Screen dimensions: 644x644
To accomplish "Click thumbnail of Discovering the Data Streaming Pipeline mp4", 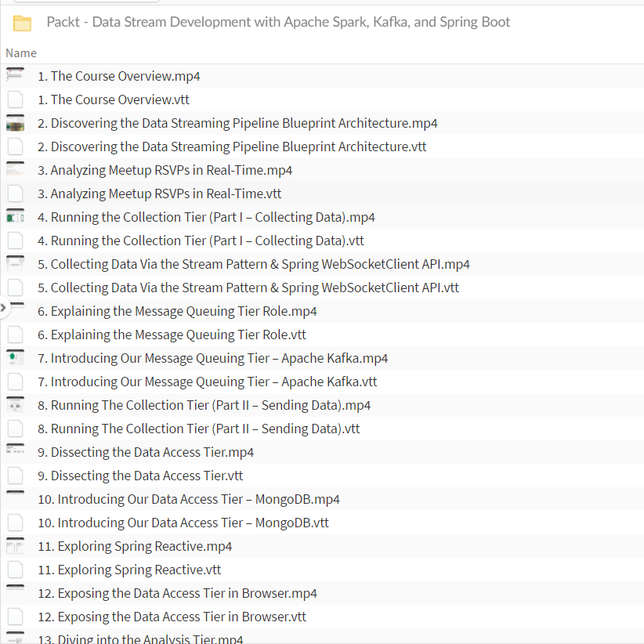I will [15, 123].
